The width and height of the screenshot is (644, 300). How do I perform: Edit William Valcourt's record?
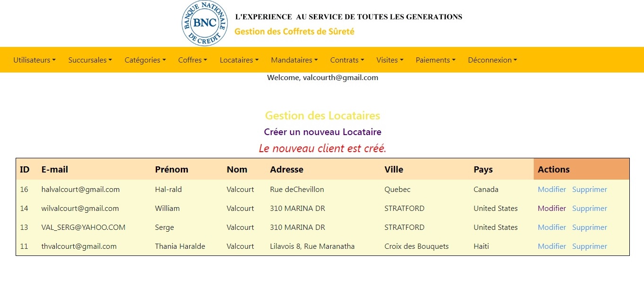click(x=552, y=209)
